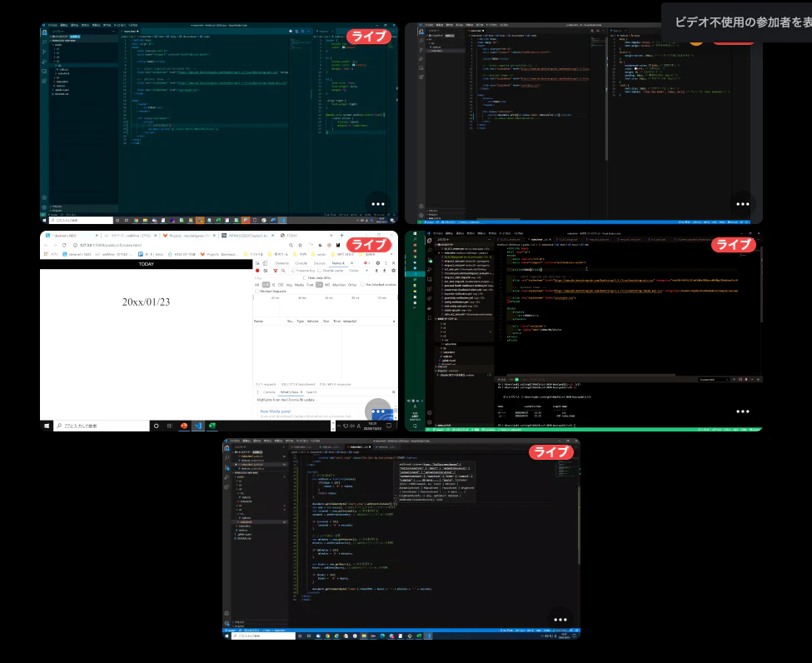Switch to the Elements tab in DevTools
The width and height of the screenshot is (812, 663).
[282, 263]
